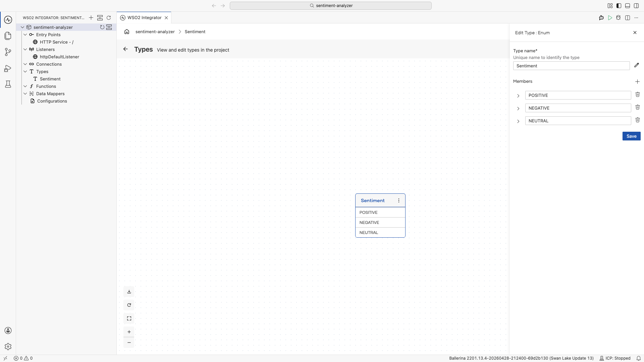Toggle the bottom panel layout icon

click(x=628, y=6)
